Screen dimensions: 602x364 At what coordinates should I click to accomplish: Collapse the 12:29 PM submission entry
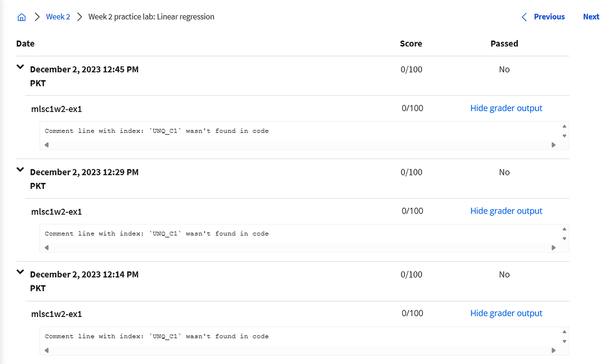click(x=21, y=170)
